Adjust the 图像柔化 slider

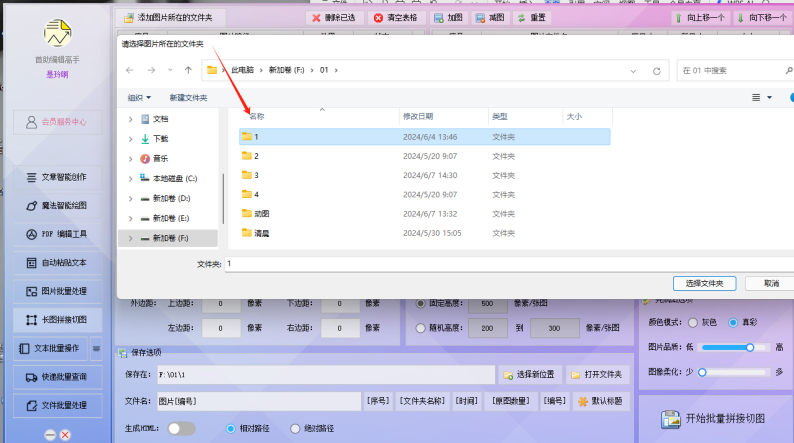[x=733, y=372]
